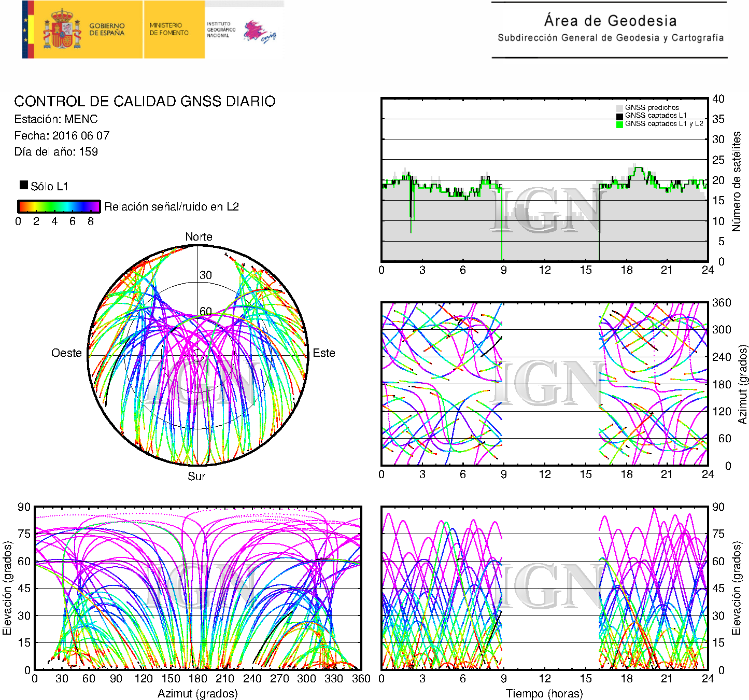Click the Estación: MENC text line
This screenshot has width=749, height=700.
56,119
